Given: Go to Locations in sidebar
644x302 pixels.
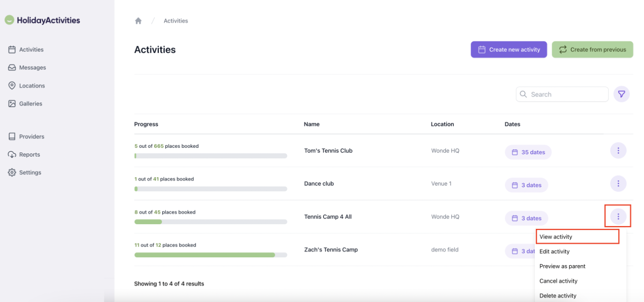Looking at the screenshot, I should pos(32,86).
